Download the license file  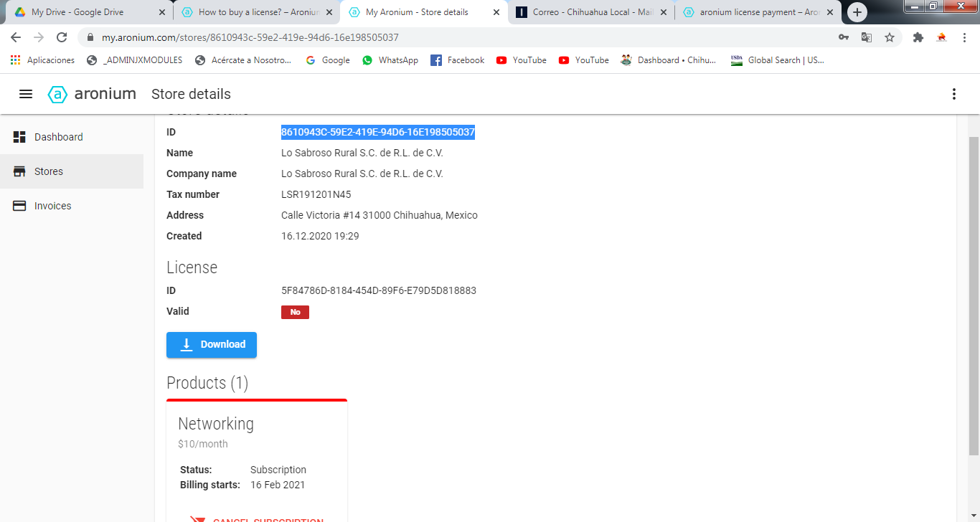212,345
